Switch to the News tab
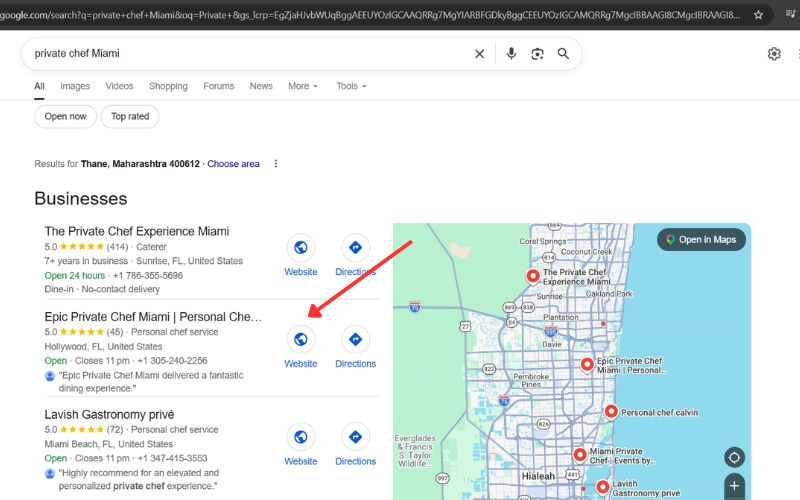Screen dimensions: 800x500 261,86
